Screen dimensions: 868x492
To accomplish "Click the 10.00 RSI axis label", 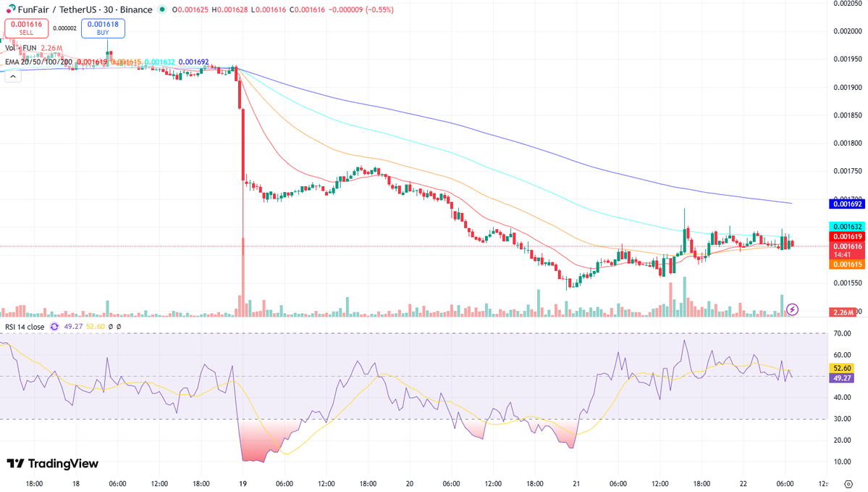I will [x=842, y=462].
